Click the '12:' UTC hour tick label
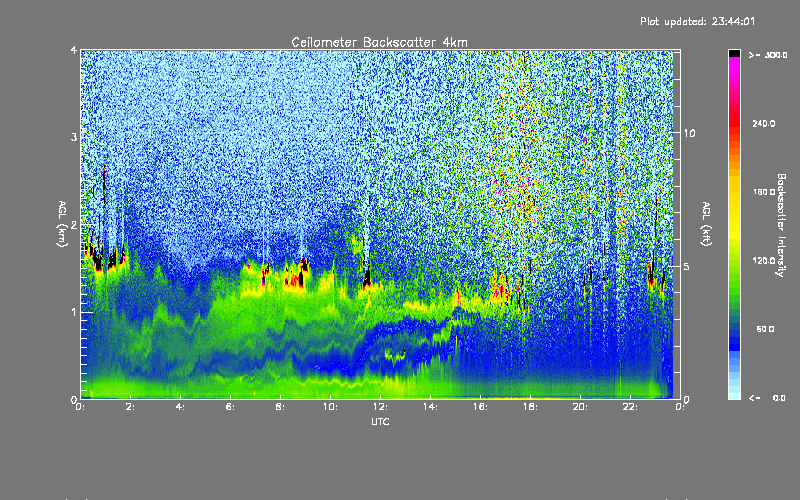800x500 pixels. [380, 407]
